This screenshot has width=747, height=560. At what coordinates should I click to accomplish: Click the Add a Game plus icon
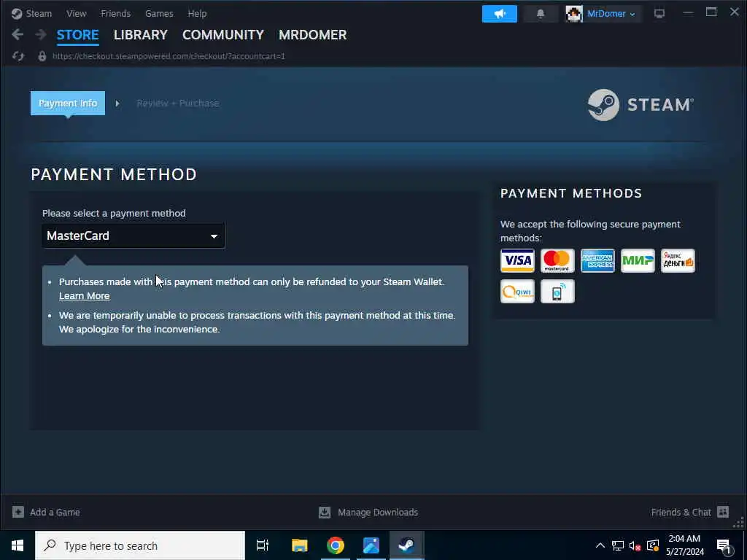pyautogui.click(x=18, y=512)
